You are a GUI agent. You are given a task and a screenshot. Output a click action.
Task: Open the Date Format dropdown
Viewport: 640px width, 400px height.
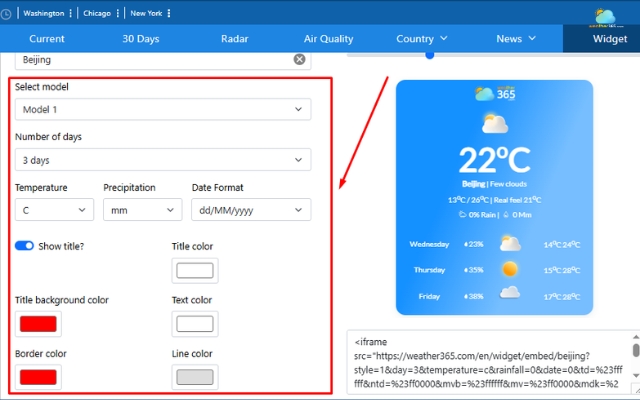[x=251, y=210]
